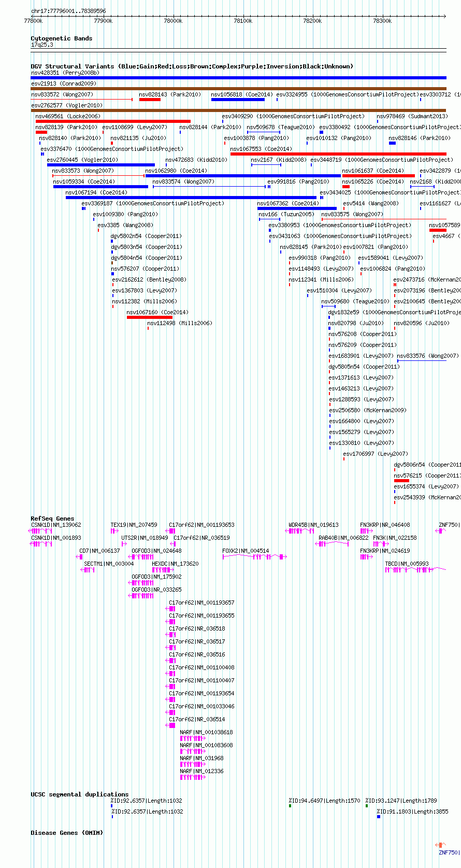Viewport: 461px width, 868px height.
Task: Click the TBCD|NM_005993 gene label
Action: click(407, 564)
